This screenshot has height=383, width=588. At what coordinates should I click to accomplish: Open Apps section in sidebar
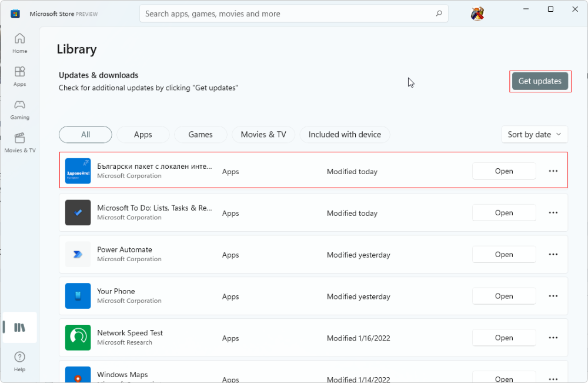coord(19,76)
